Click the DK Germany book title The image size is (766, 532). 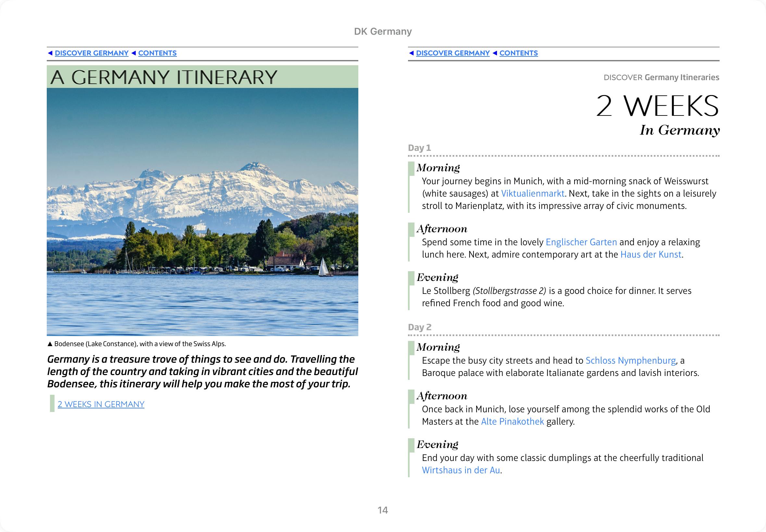pyautogui.click(x=383, y=31)
